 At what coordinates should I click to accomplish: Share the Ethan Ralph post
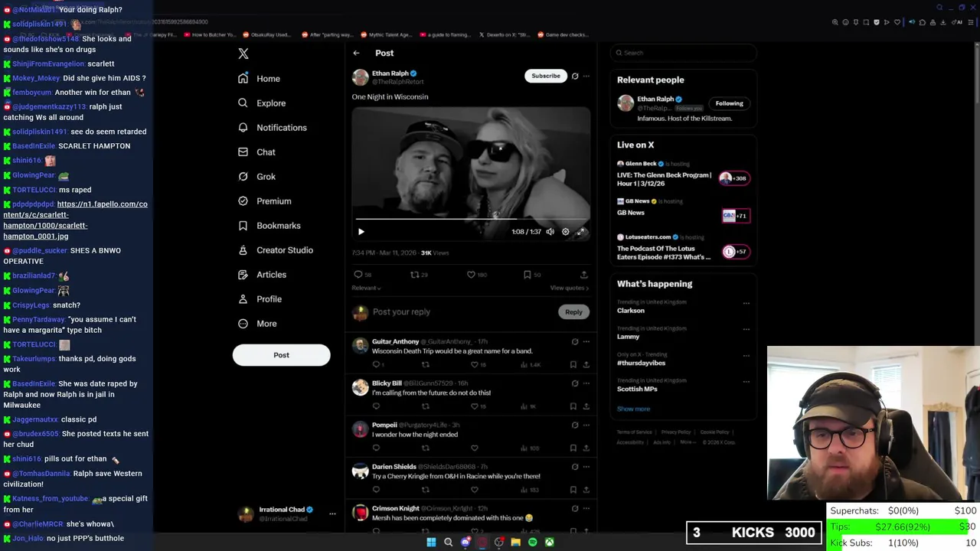(583, 274)
